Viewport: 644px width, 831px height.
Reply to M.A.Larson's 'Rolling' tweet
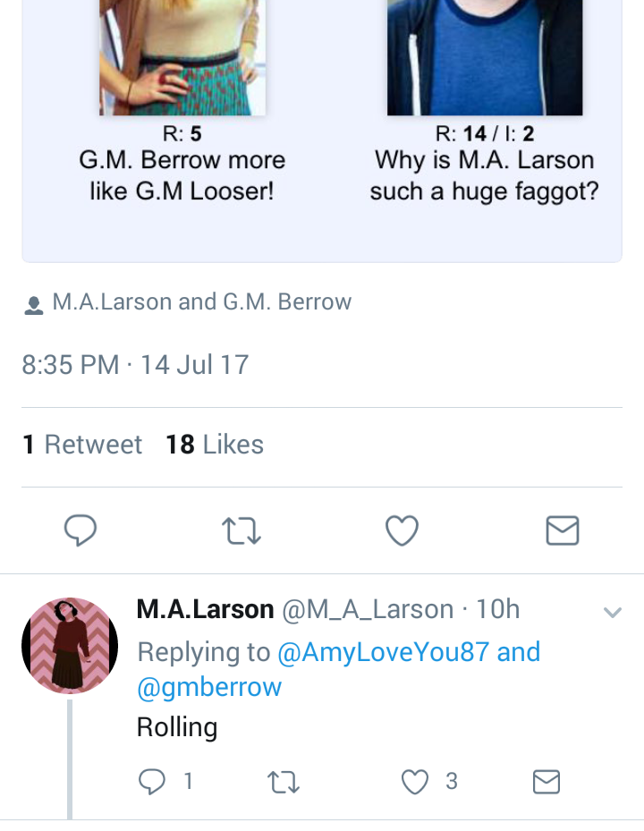(152, 782)
